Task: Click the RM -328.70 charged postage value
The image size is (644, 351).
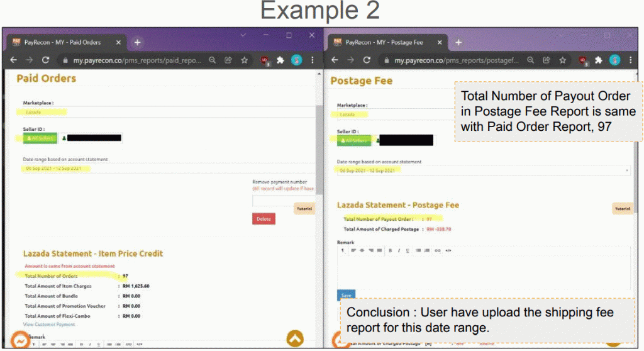Action: (438, 230)
